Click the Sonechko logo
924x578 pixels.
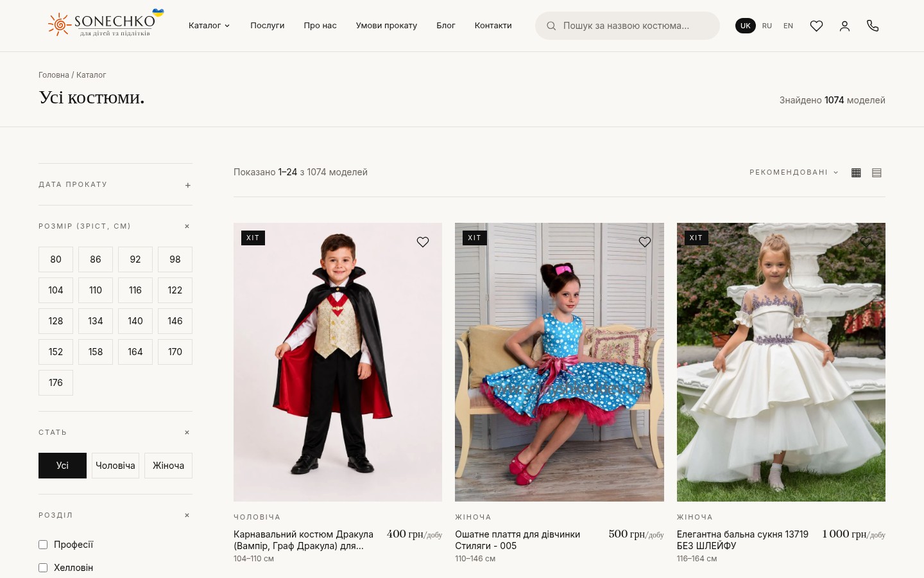(x=106, y=24)
